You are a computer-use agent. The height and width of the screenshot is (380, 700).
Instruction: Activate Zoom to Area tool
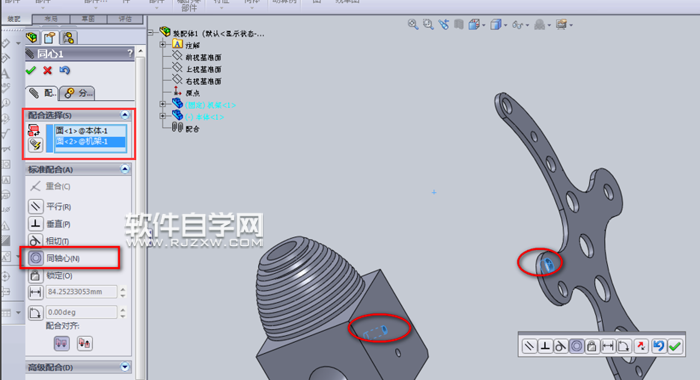pos(428,25)
